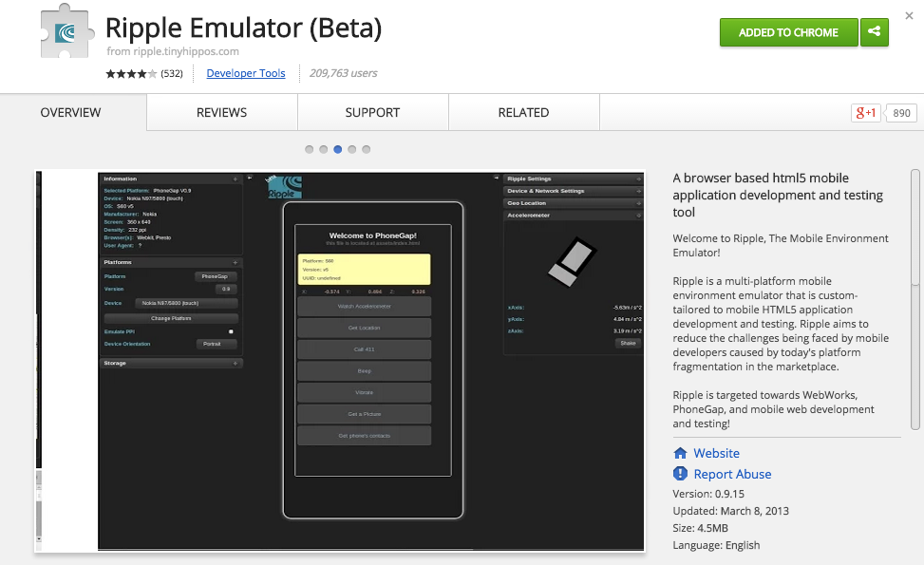Image resolution: width=924 pixels, height=565 pixels.
Task: Switch to the Overview tab
Action: pyautogui.click(x=70, y=112)
